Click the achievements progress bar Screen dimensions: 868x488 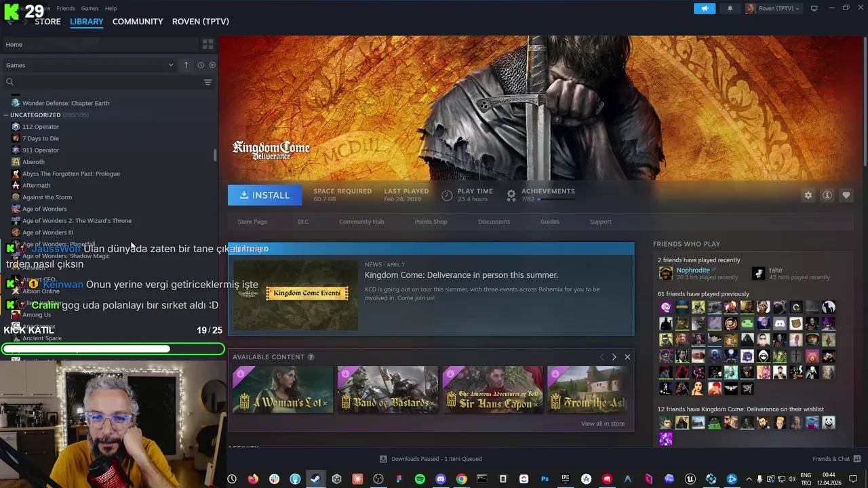(557, 199)
